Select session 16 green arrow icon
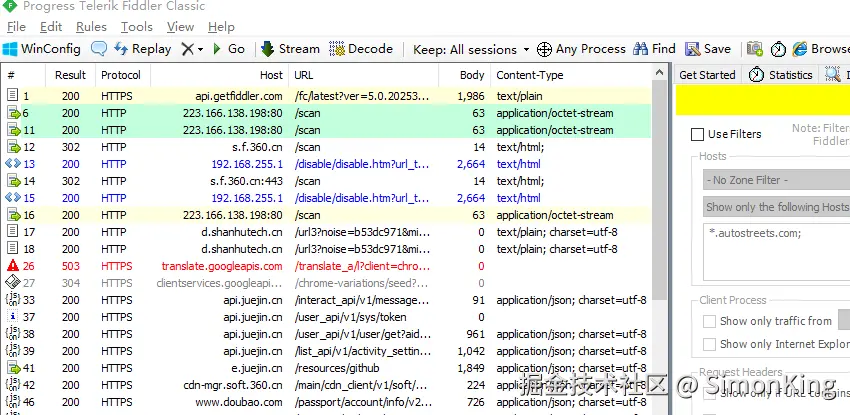Screen dimensions: 850x415 12,215
